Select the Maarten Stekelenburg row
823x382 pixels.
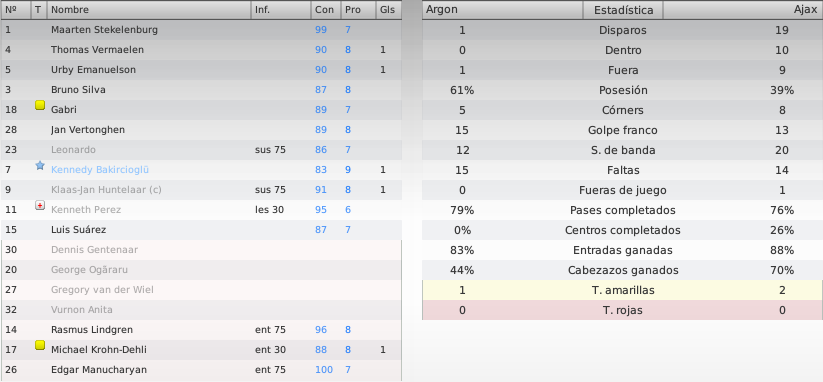(x=201, y=30)
